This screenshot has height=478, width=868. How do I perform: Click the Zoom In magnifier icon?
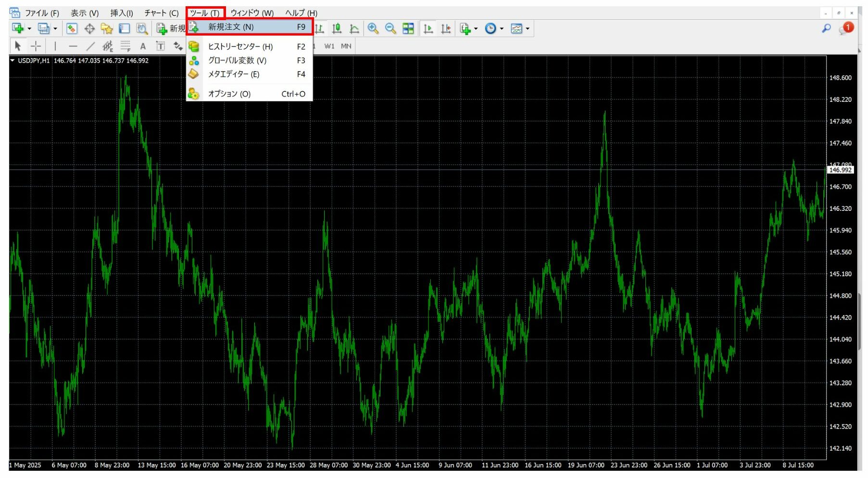[373, 29]
